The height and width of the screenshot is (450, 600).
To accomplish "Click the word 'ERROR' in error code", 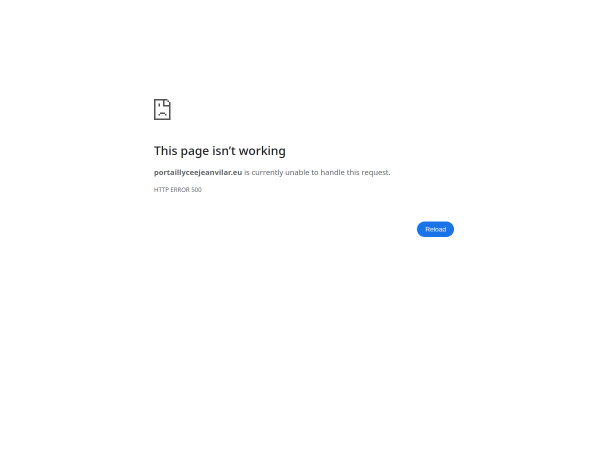I will [180, 189].
